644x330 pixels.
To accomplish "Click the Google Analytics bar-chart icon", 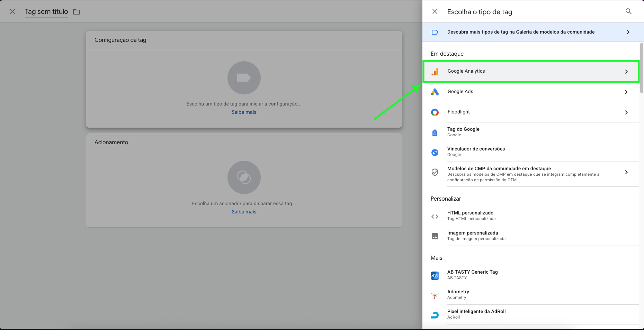I will coord(435,72).
